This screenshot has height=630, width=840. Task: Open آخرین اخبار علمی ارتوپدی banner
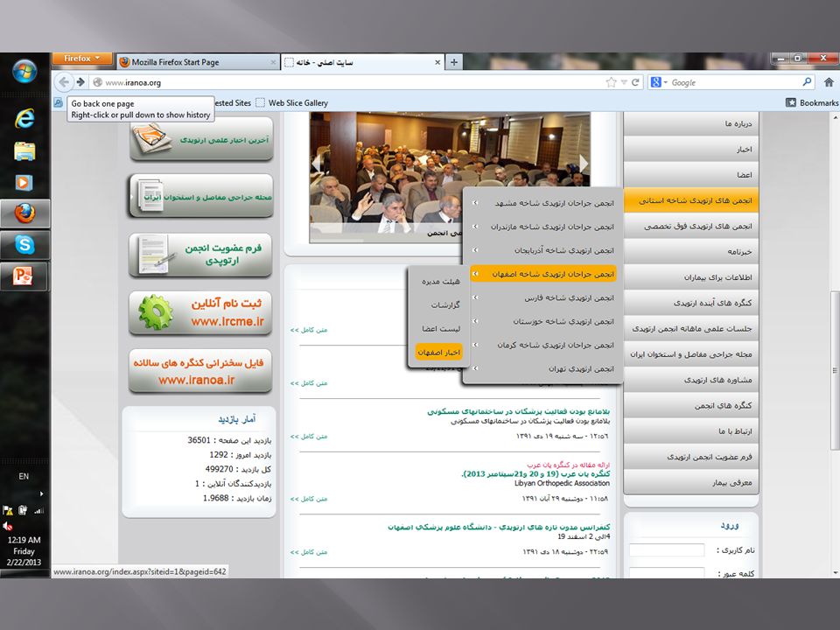201,139
